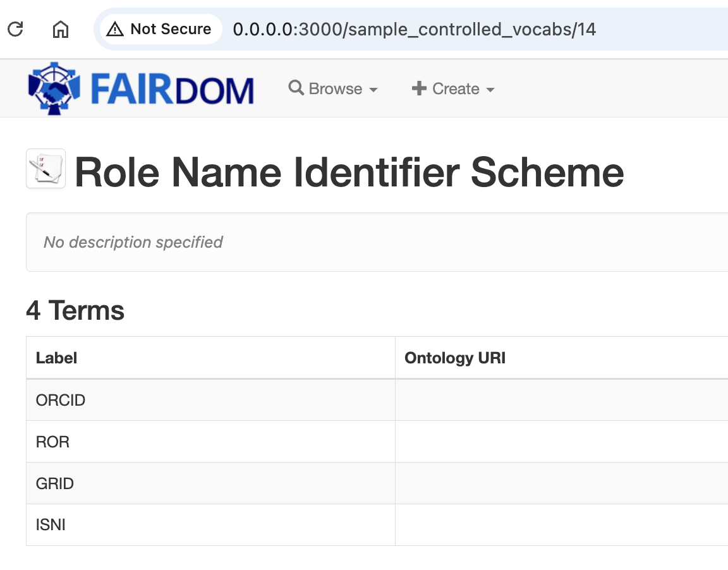
Task: Click the FAIRDOM logo
Action: [x=140, y=88]
